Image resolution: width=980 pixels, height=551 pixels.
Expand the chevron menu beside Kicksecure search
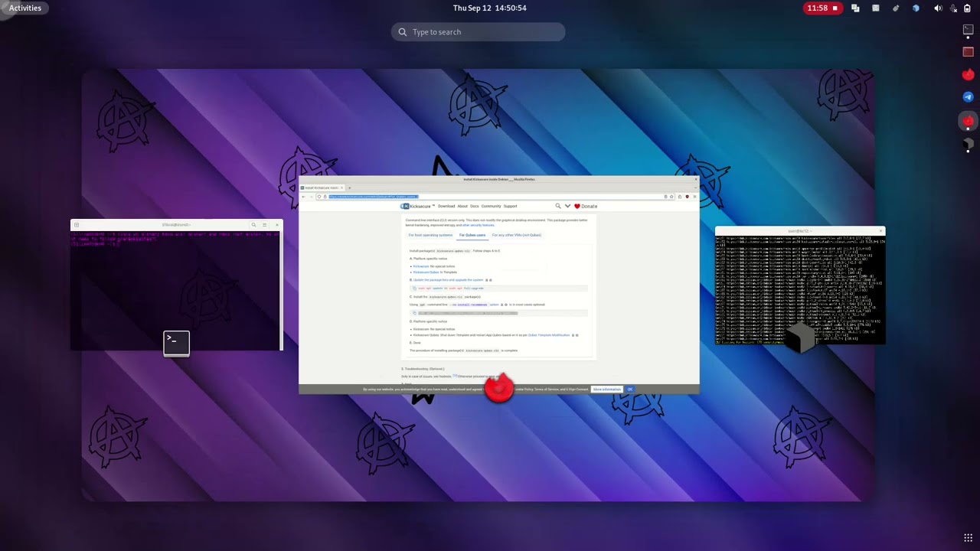pos(567,206)
